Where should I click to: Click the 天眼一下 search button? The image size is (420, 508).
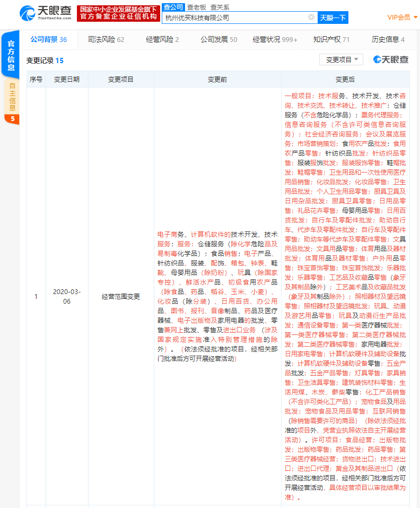pyautogui.click(x=333, y=18)
